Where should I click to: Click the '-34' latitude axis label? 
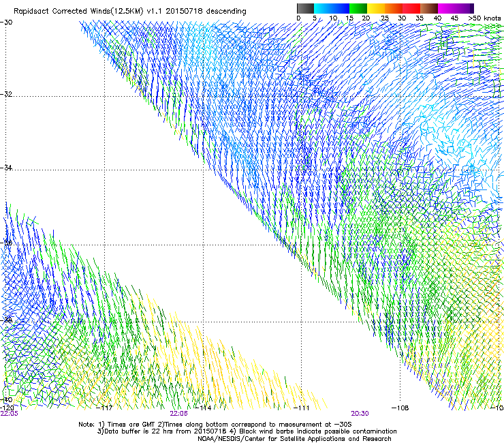click(x=6, y=168)
